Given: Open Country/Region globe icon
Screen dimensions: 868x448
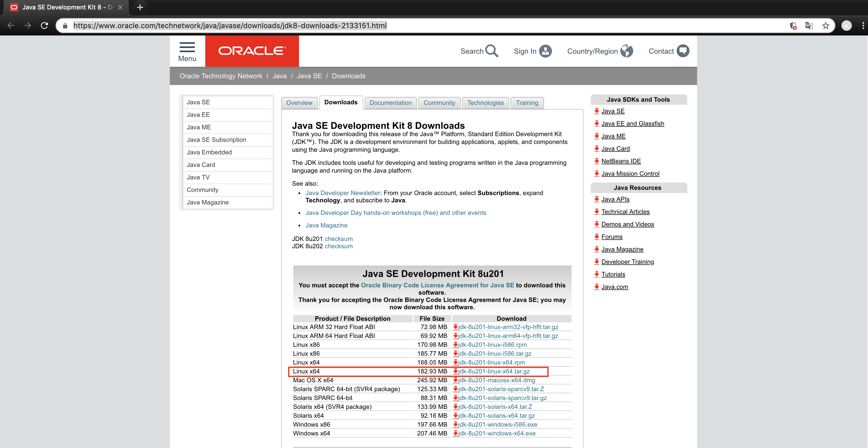Looking at the screenshot, I should (x=627, y=51).
